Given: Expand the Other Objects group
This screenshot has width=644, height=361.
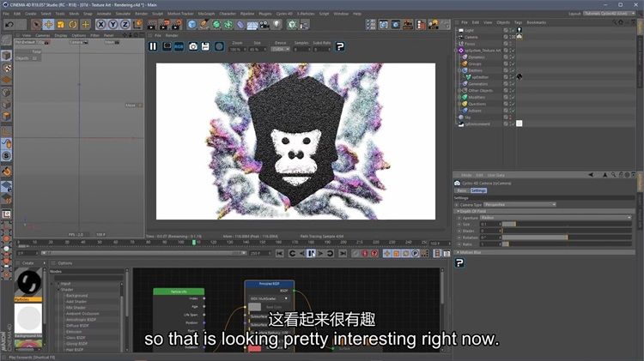Looking at the screenshot, I should point(459,90).
